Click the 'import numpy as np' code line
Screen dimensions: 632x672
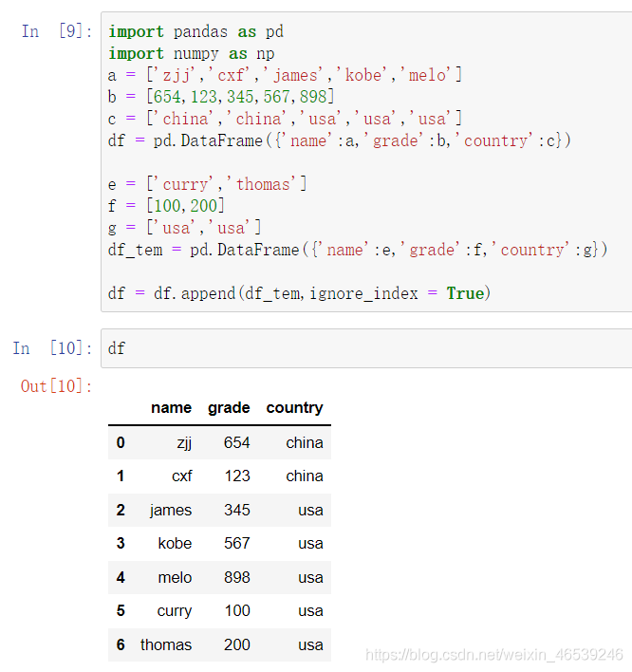pyautogui.click(x=191, y=53)
